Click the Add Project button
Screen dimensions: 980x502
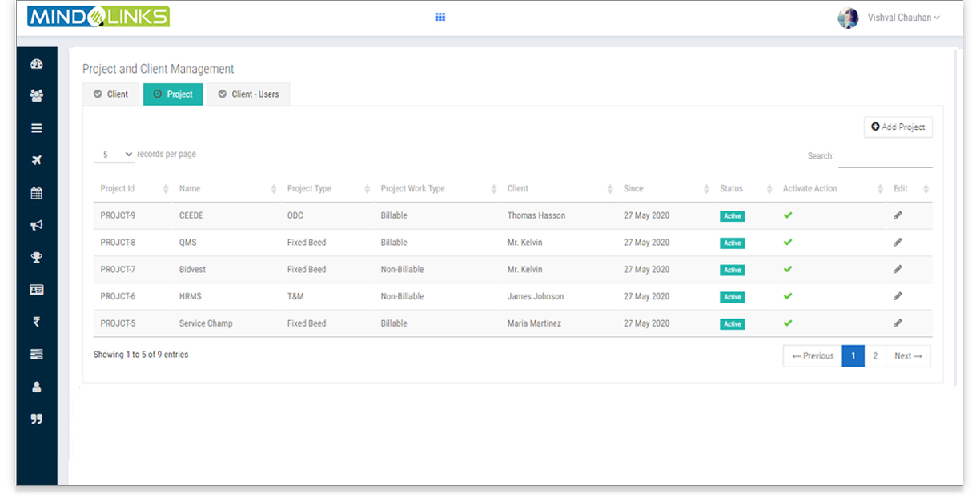coord(898,127)
